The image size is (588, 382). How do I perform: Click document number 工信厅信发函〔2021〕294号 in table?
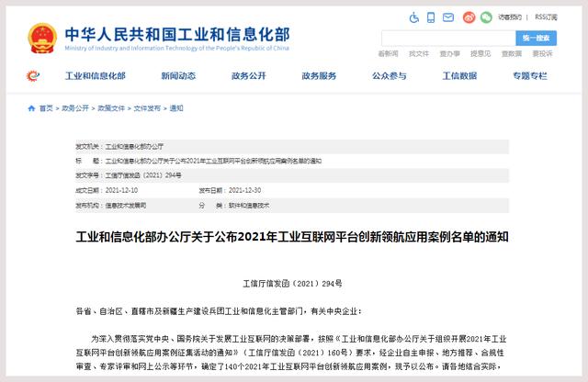coord(143,175)
